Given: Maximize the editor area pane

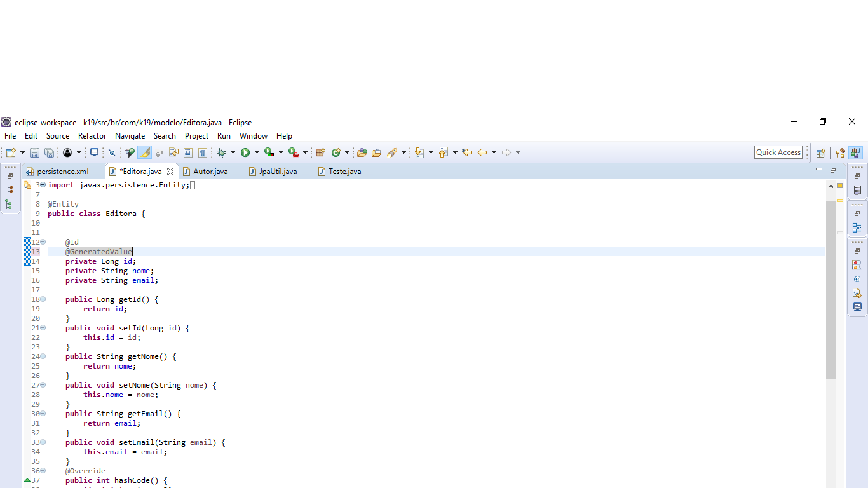Looking at the screenshot, I should [x=833, y=170].
